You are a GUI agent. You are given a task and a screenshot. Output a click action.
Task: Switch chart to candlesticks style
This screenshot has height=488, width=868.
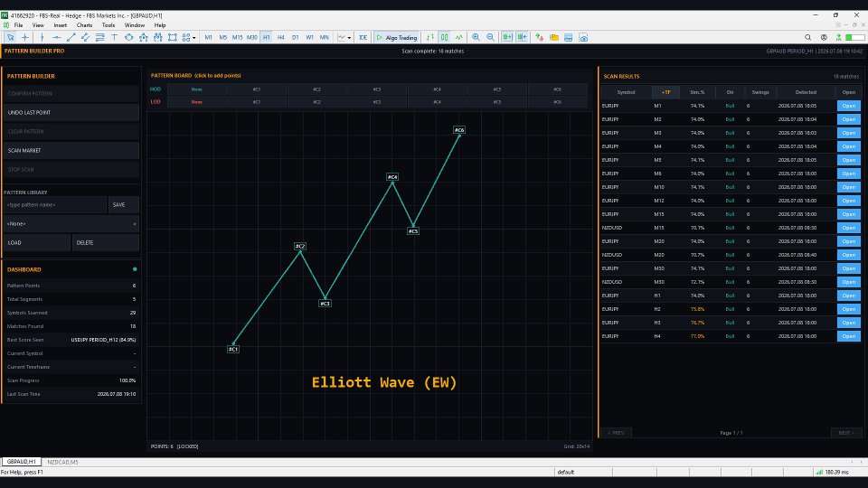tap(445, 38)
